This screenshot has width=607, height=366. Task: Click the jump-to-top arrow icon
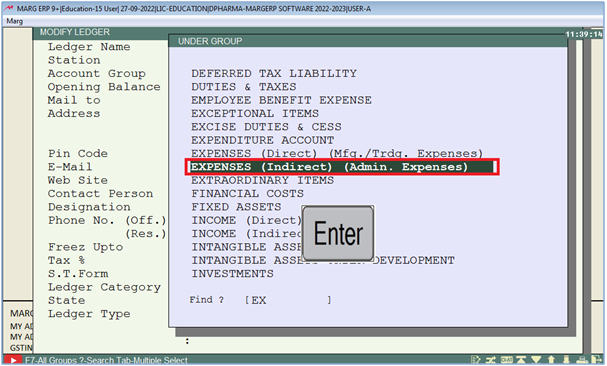521,360
